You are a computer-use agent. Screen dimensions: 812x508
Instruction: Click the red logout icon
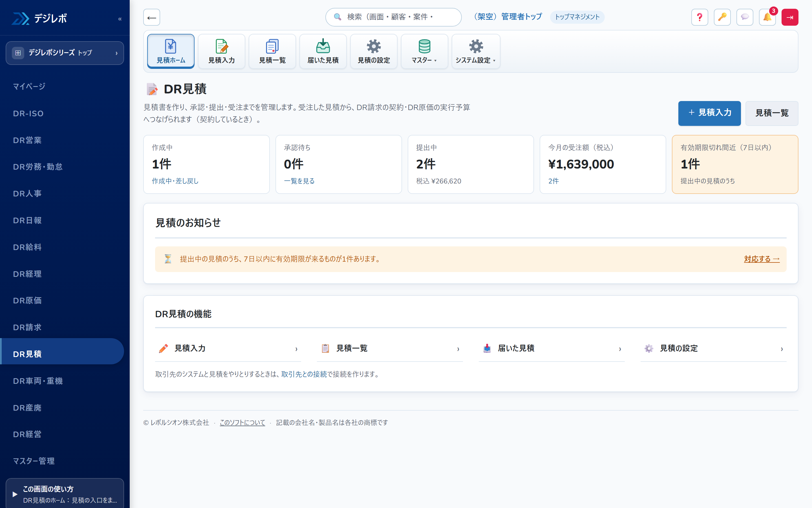click(790, 17)
